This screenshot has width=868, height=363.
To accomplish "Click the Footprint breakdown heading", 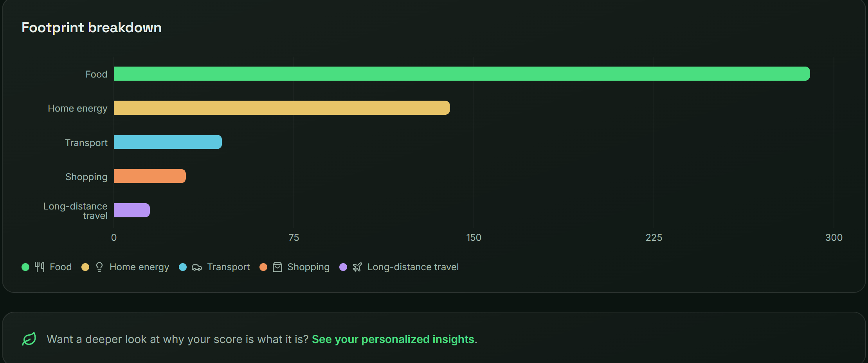I will 92,27.
